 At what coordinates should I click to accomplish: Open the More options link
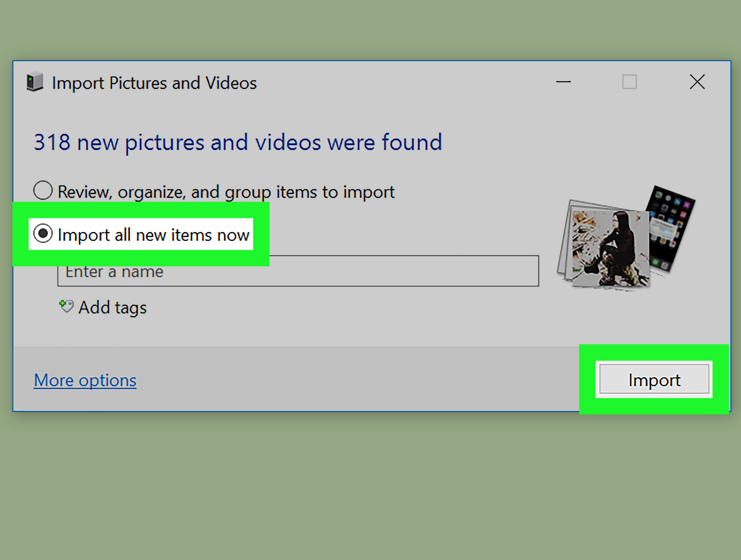85,380
